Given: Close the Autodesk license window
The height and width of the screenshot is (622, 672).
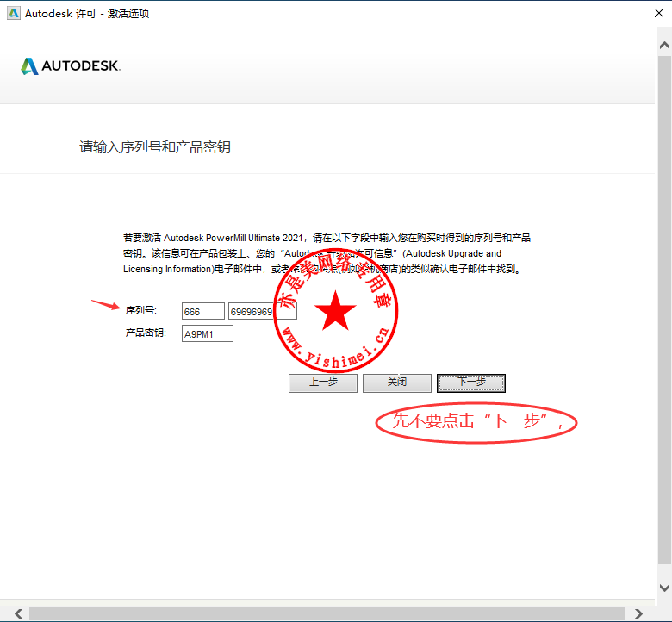Looking at the screenshot, I should [x=659, y=13].
